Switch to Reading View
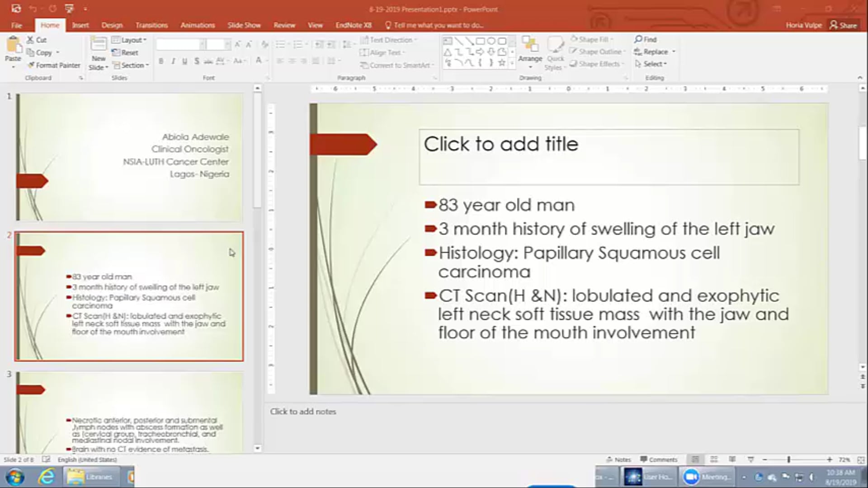The image size is (868, 488). point(732,460)
